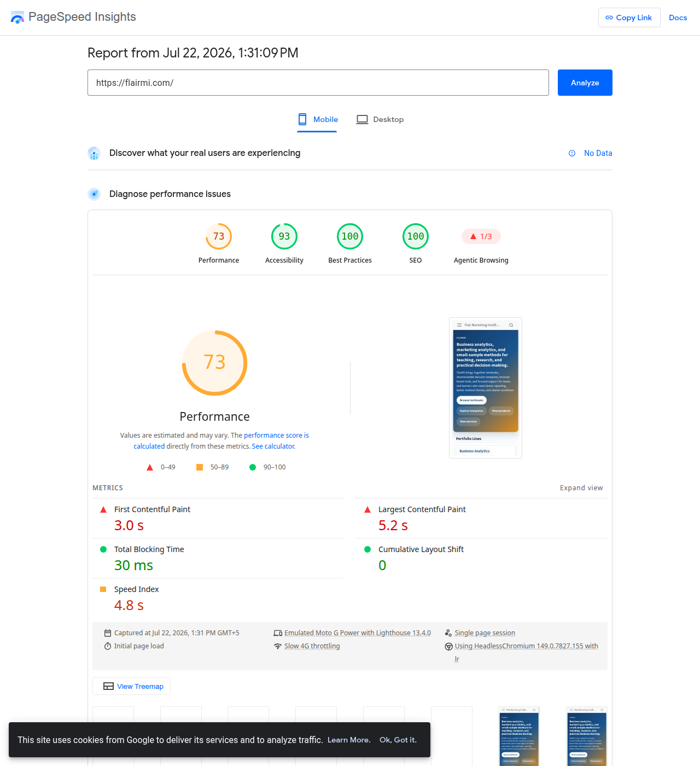Screen dimensions: 700x766
Task: Open the Agentic Browsing 1/3 badge
Action: pyautogui.click(x=481, y=236)
